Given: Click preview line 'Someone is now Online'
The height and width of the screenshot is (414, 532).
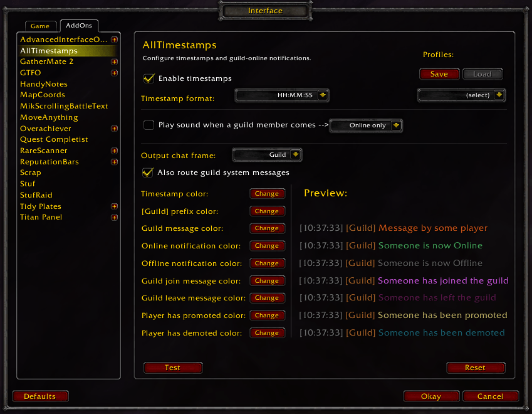Looking at the screenshot, I should (430, 245).
